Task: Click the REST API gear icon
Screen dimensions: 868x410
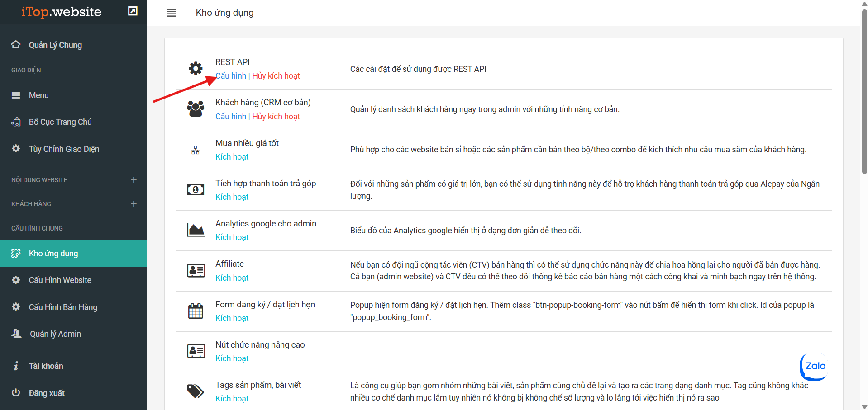Action: click(196, 69)
